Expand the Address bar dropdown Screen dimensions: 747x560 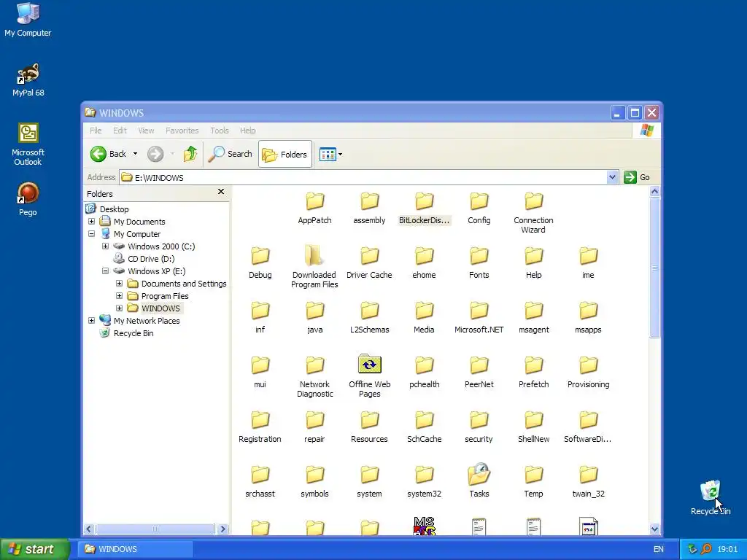[x=612, y=178]
